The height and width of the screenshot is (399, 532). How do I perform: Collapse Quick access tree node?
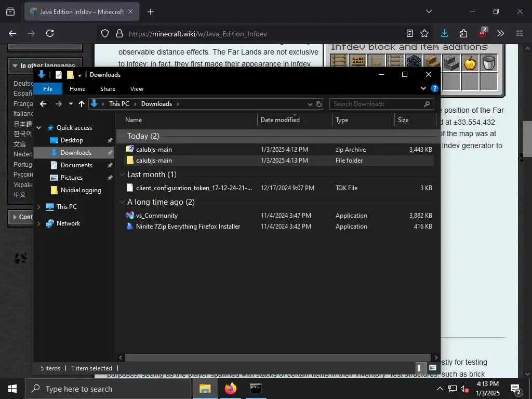click(x=38, y=128)
